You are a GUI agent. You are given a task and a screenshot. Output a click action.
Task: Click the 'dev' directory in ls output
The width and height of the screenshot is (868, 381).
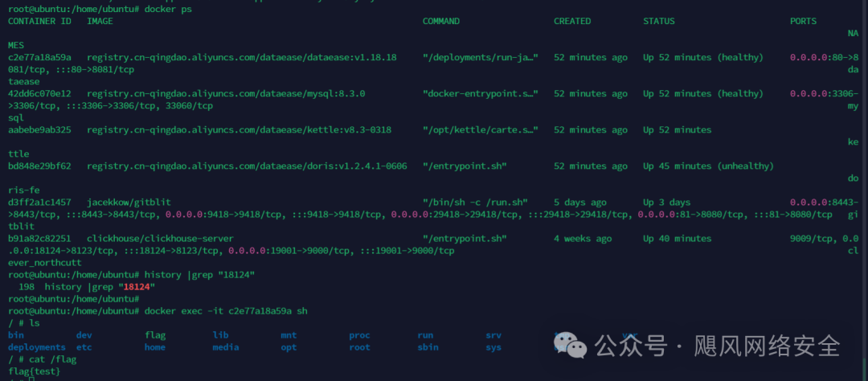84,335
